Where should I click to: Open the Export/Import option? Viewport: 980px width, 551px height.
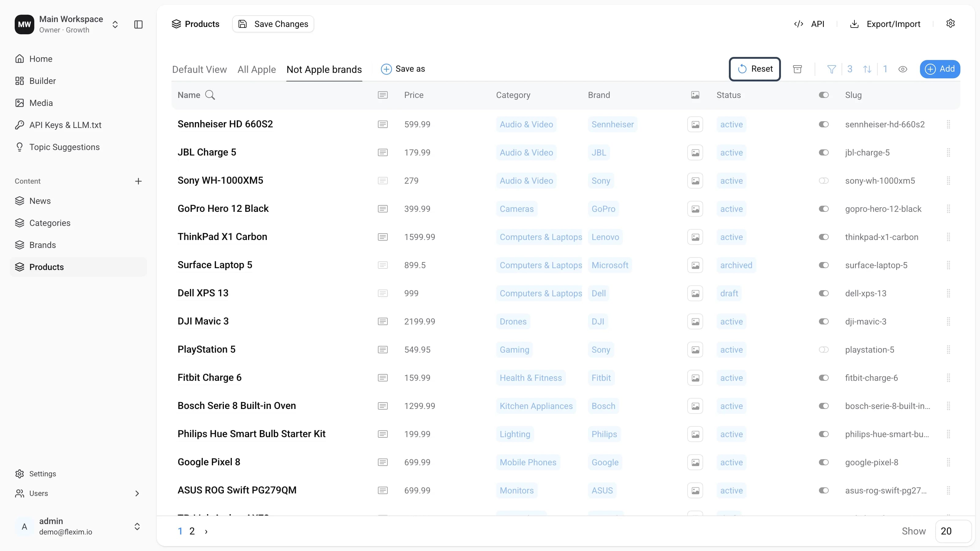(885, 24)
